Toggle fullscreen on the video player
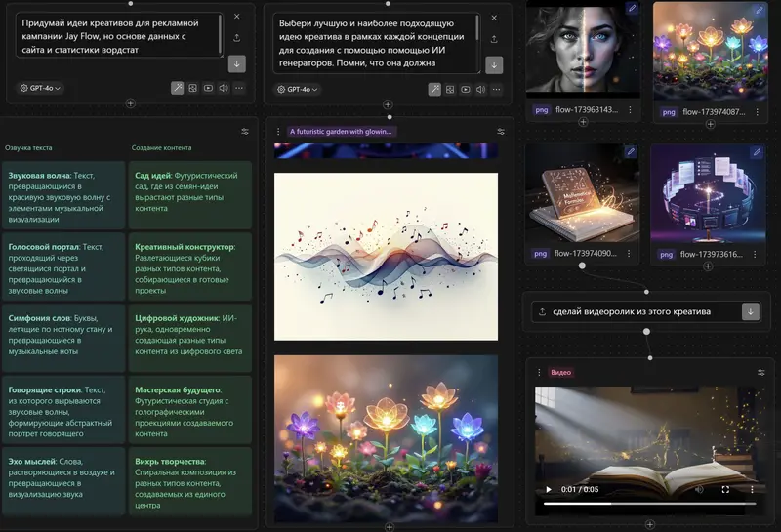Image resolution: width=781 pixels, height=532 pixels. tap(725, 489)
